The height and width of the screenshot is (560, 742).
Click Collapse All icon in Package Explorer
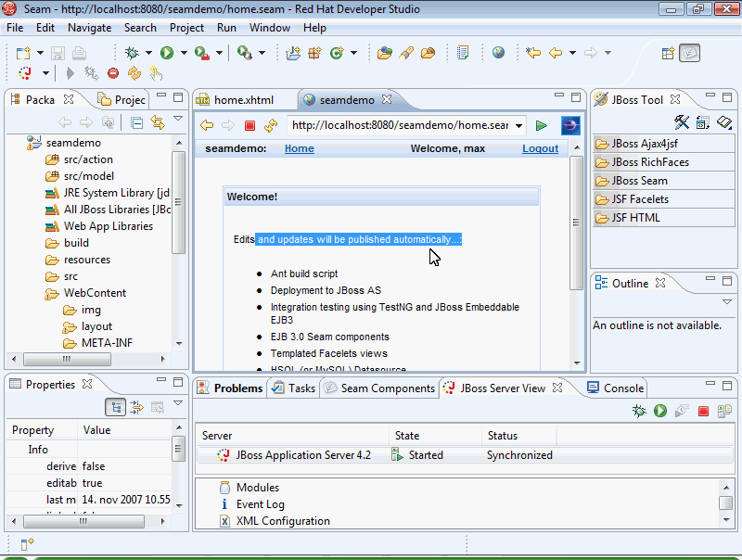136,123
